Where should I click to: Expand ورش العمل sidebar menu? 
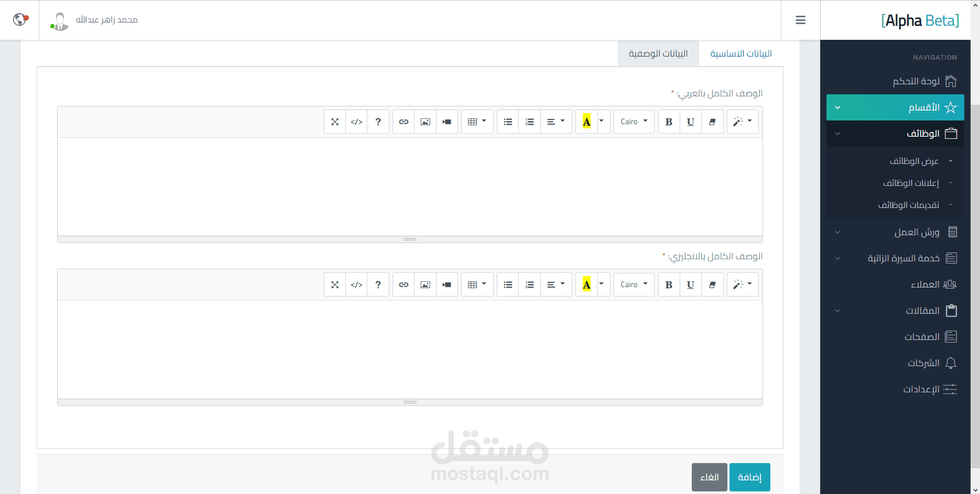tap(895, 232)
